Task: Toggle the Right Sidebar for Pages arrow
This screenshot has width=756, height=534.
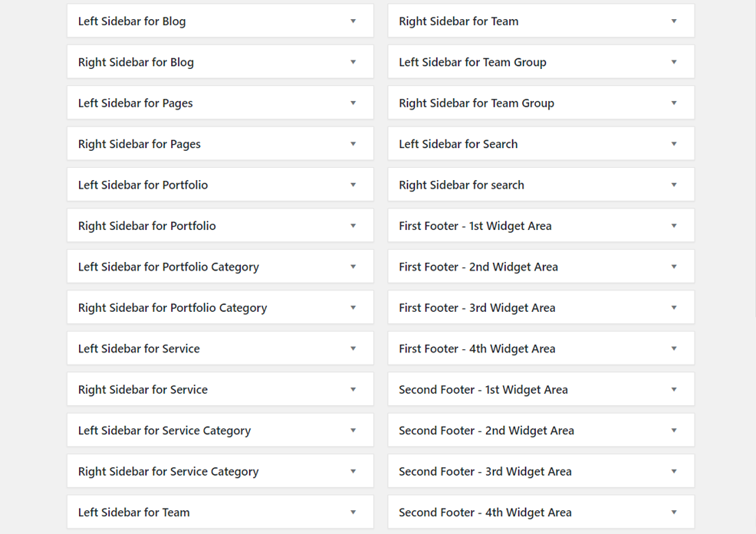Action: pos(353,144)
